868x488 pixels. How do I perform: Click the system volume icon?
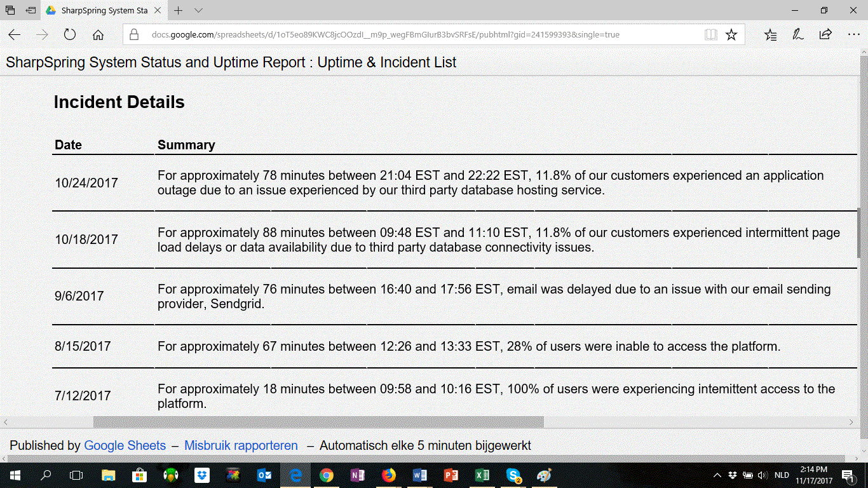(x=763, y=475)
